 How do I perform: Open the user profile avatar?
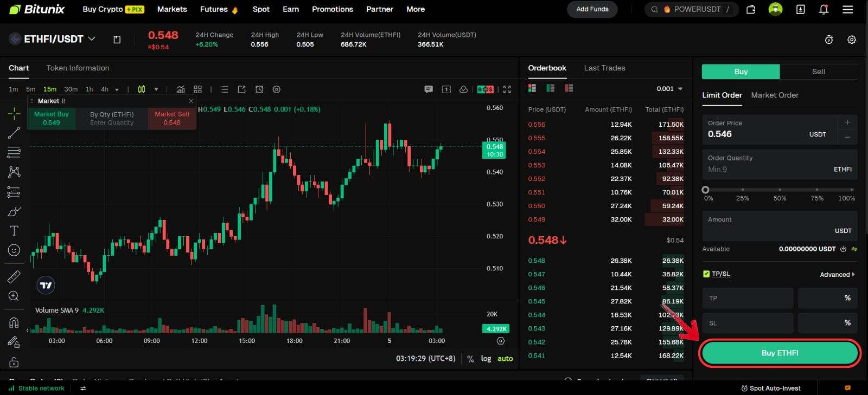(x=776, y=9)
